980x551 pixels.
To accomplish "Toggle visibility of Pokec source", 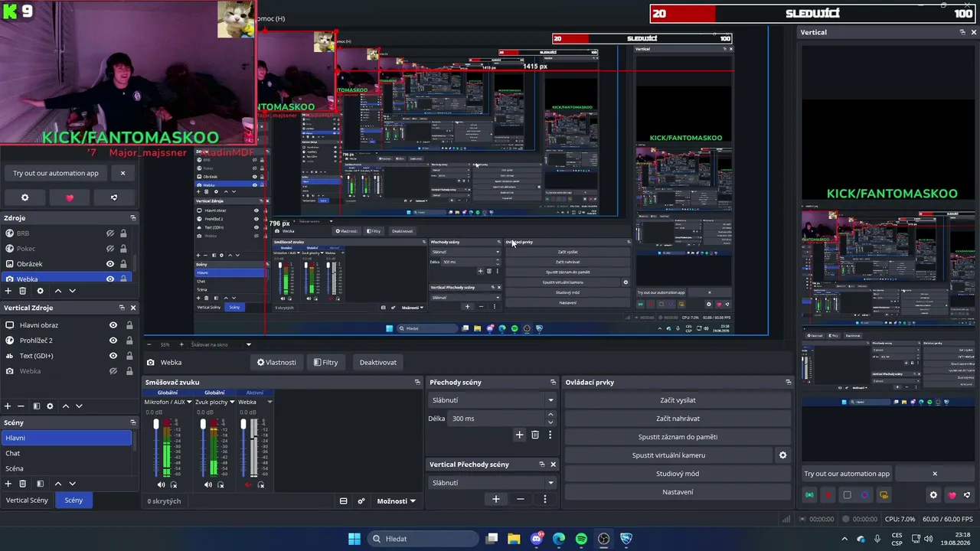I will point(110,249).
